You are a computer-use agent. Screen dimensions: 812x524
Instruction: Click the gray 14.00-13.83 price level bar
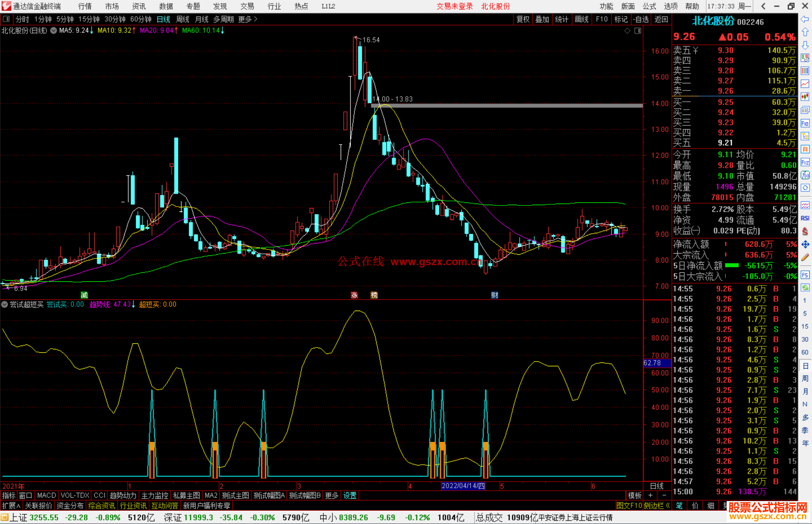coord(507,106)
